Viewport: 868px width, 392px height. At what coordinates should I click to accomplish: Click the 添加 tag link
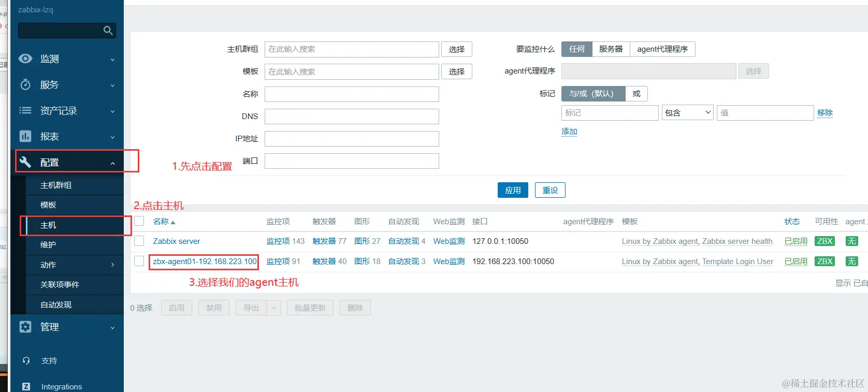coord(569,131)
